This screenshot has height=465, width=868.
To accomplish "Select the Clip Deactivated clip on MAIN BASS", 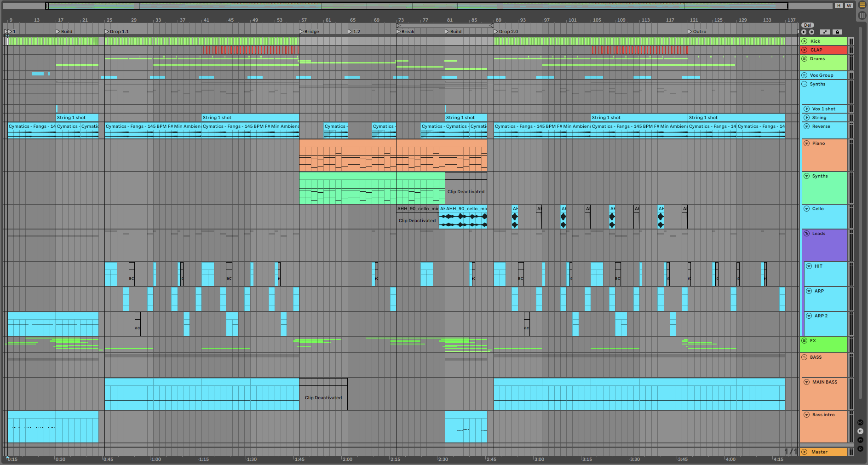I will click(x=323, y=394).
